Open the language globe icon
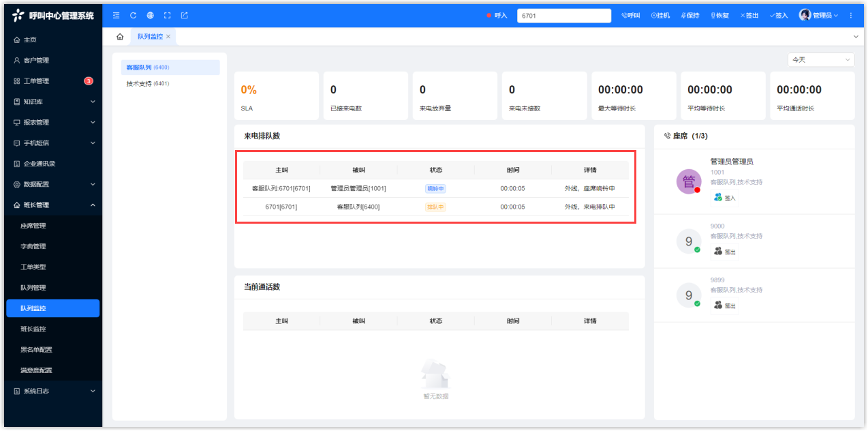 coord(150,15)
